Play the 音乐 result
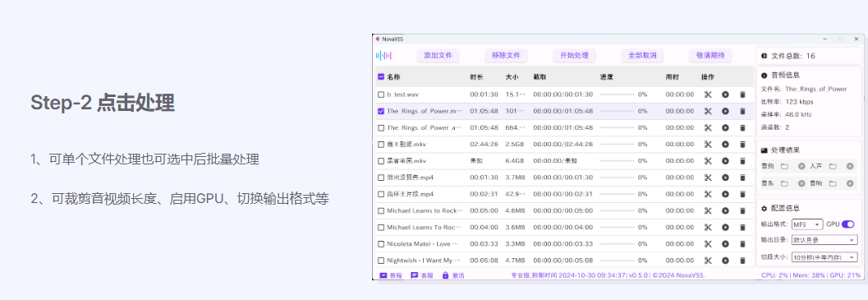 (x=801, y=183)
